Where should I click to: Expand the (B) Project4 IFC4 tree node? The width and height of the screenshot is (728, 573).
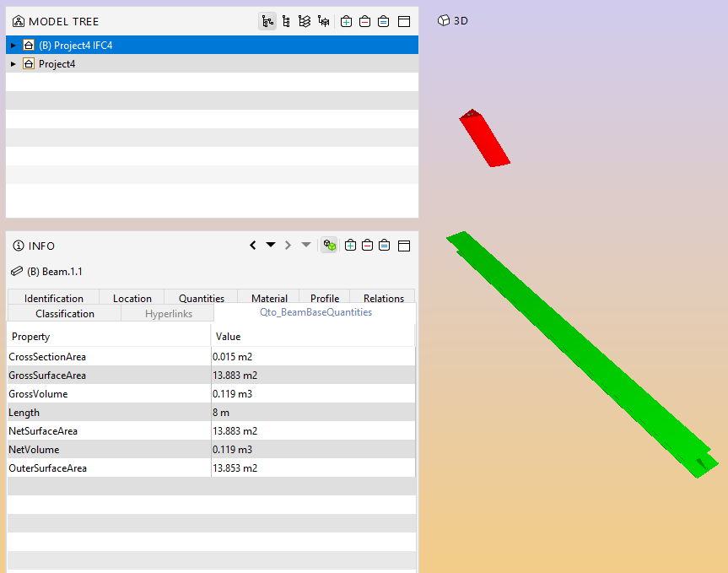[13, 45]
